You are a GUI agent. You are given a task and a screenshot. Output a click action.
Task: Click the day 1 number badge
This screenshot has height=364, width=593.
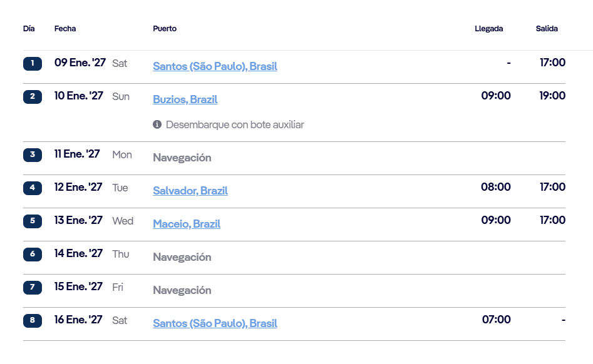(x=33, y=63)
